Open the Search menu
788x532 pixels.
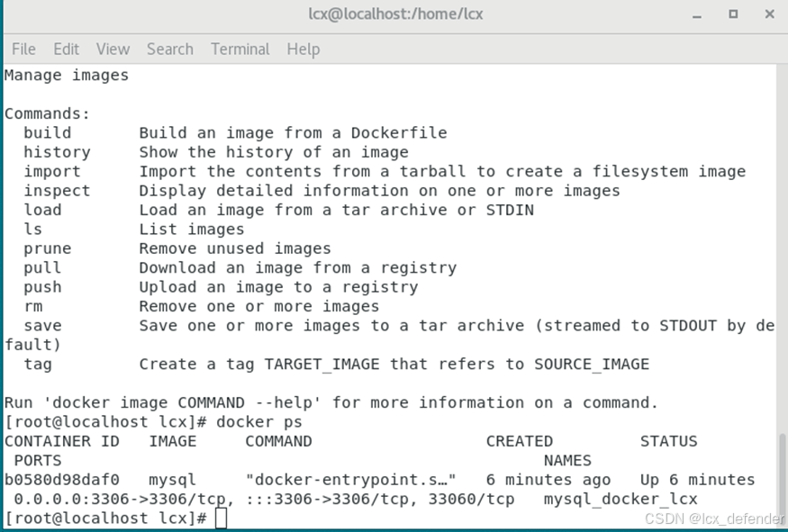(x=170, y=50)
